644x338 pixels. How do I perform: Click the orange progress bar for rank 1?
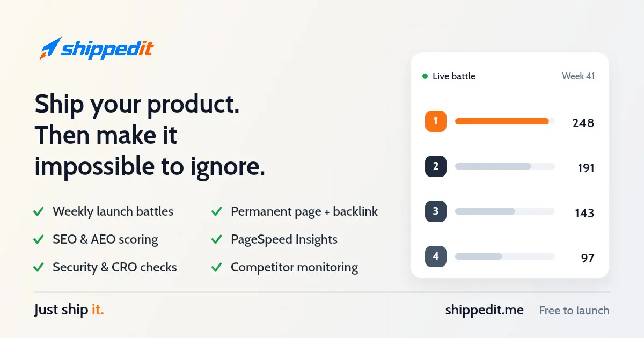pos(502,121)
